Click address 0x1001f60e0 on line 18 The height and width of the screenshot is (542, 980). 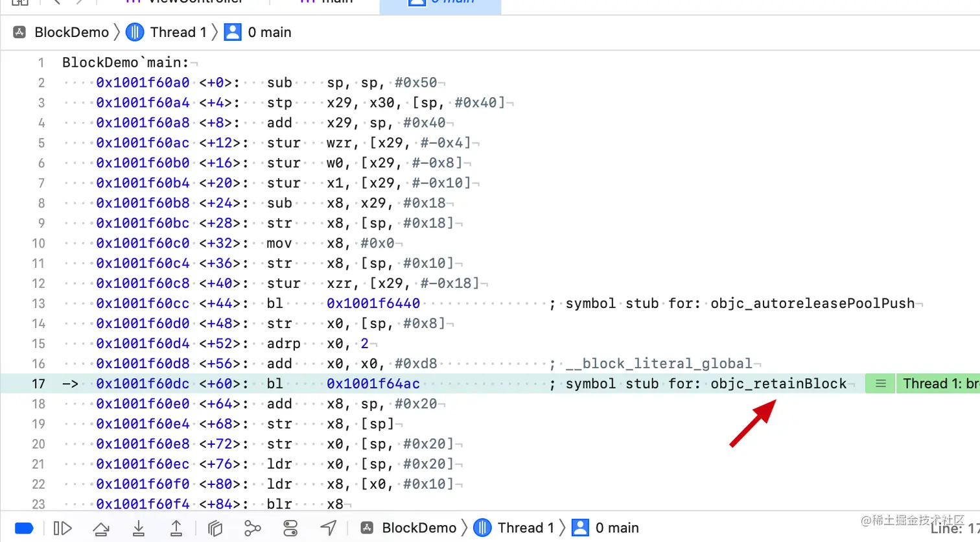coord(143,404)
